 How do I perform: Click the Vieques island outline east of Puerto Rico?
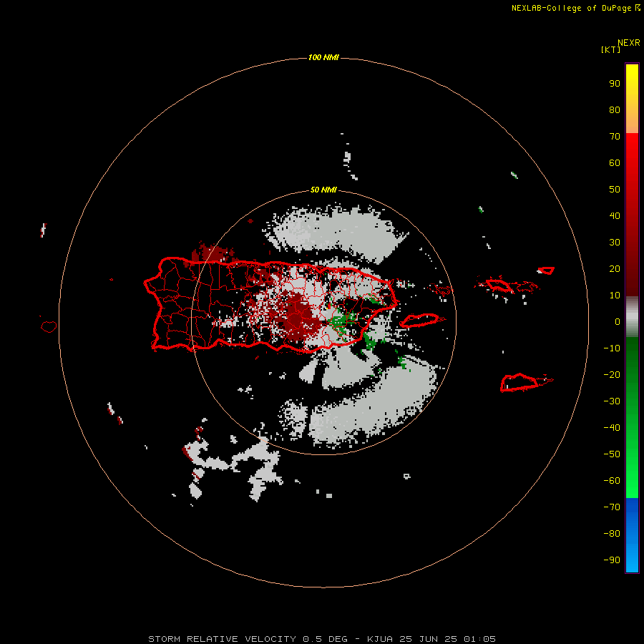click(x=420, y=320)
